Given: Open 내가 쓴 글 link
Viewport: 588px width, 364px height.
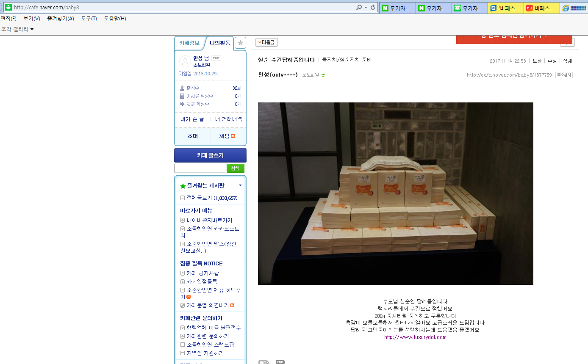Looking at the screenshot, I should click(192, 119).
